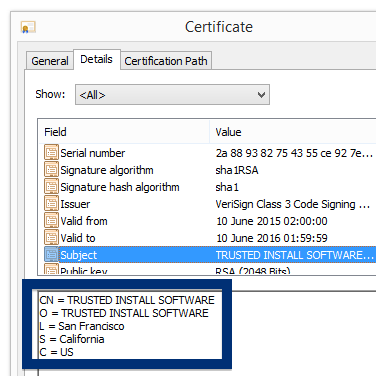Click the CN = TRUSTED INSTALL SOFTWARE line

click(127, 300)
